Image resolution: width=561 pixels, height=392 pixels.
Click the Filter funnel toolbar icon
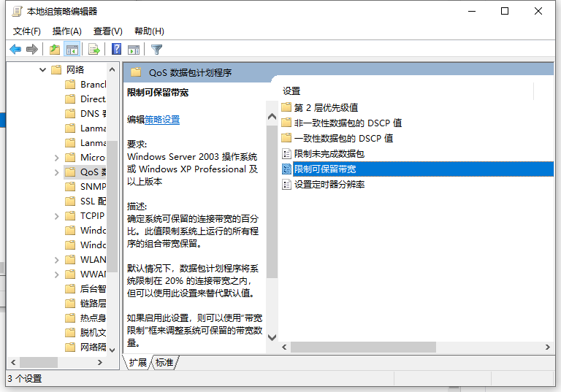click(x=157, y=50)
